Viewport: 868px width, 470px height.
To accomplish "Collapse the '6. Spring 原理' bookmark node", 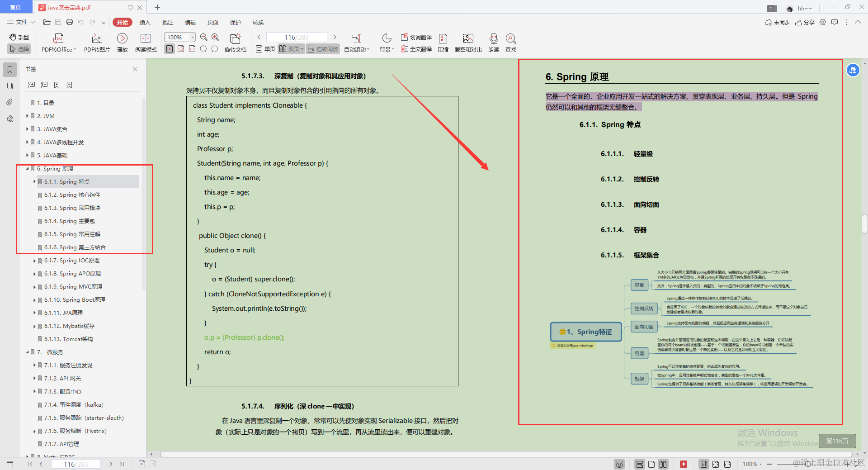I will click(27, 168).
